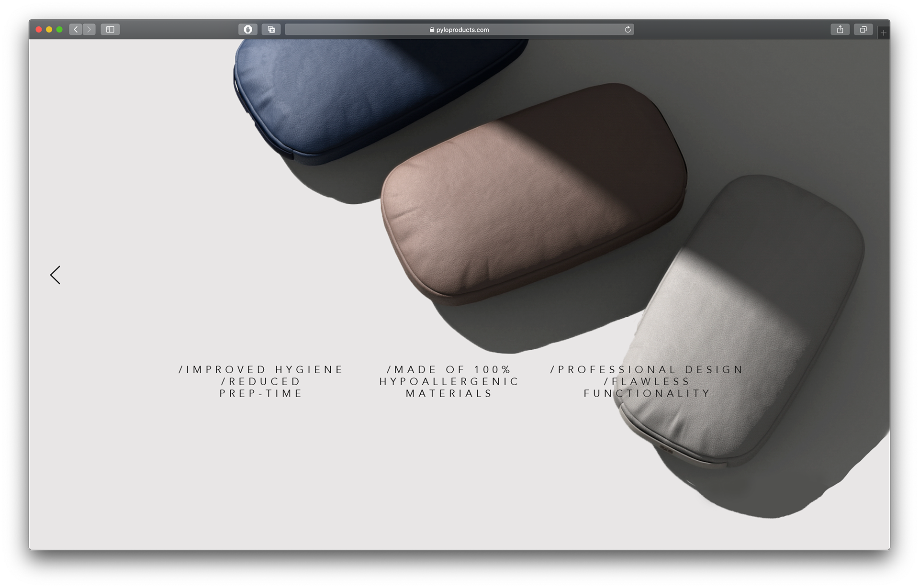The image size is (919, 588).
Task: Go forward using Safari's forward button
Action: tap(89, 30)
